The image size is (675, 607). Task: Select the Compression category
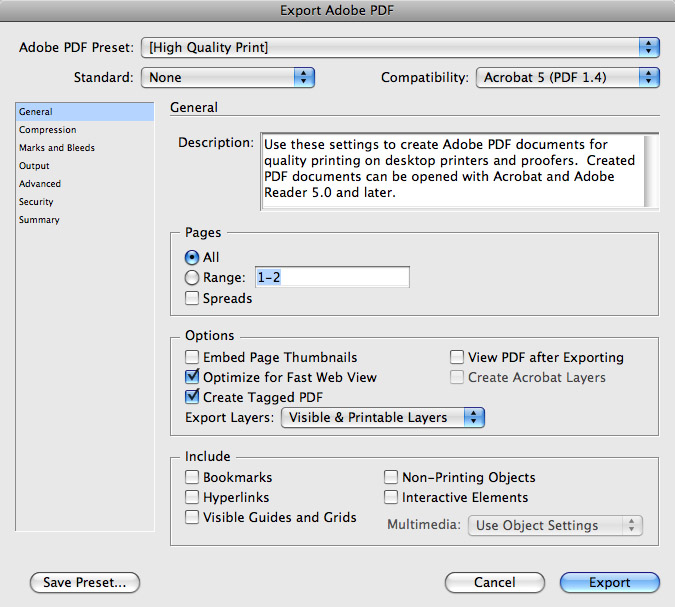tap(47, 130)
